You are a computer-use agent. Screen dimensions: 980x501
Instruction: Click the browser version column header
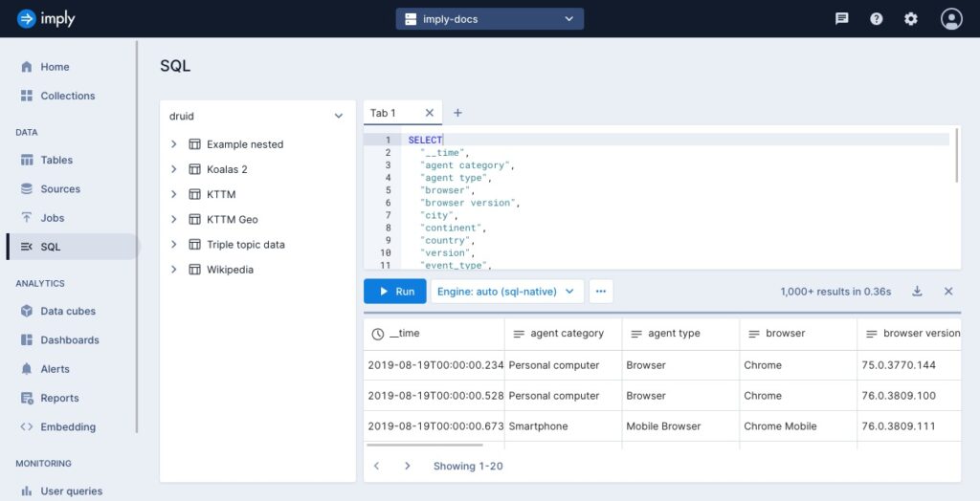pos(909,334)
